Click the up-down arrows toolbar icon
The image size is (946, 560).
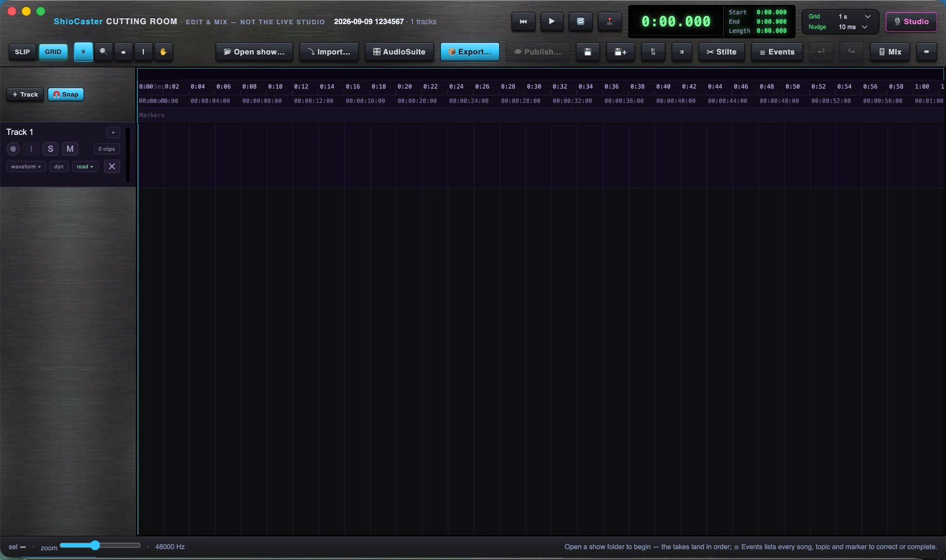pos(653,52)
